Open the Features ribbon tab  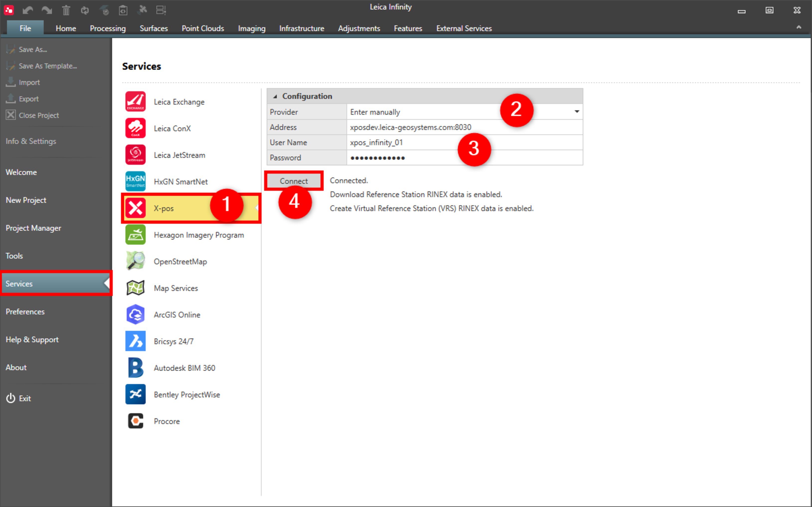(408, 28)
